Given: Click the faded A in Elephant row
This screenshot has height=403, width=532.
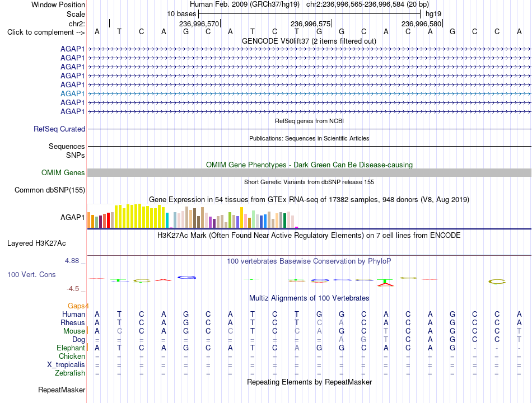Looking at the screenshot, I should (x=297, y=348).
